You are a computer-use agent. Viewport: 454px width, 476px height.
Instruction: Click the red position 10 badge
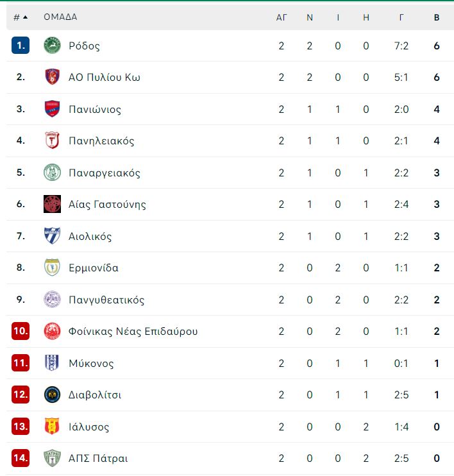[21, 331]
